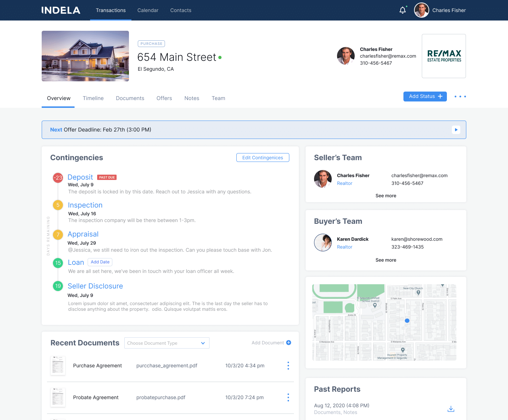Open the Appraisal contingency link
Viewport: 508px width, 420px height.
83,234
